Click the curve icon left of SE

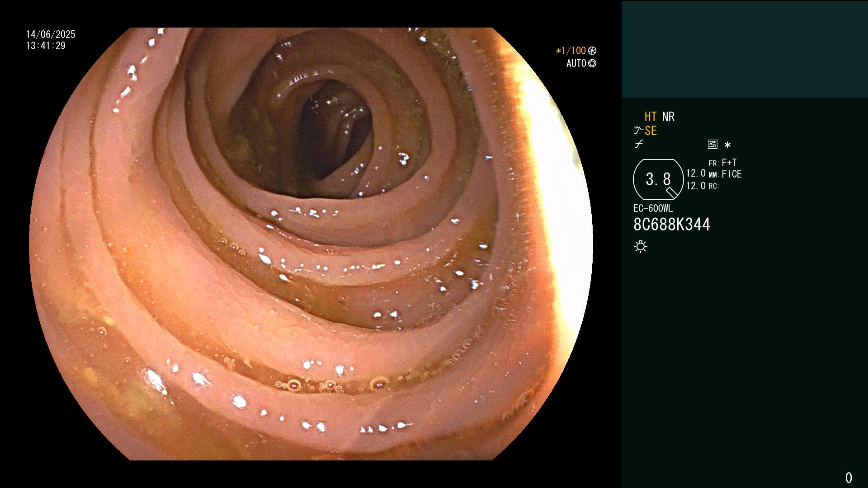638,131
